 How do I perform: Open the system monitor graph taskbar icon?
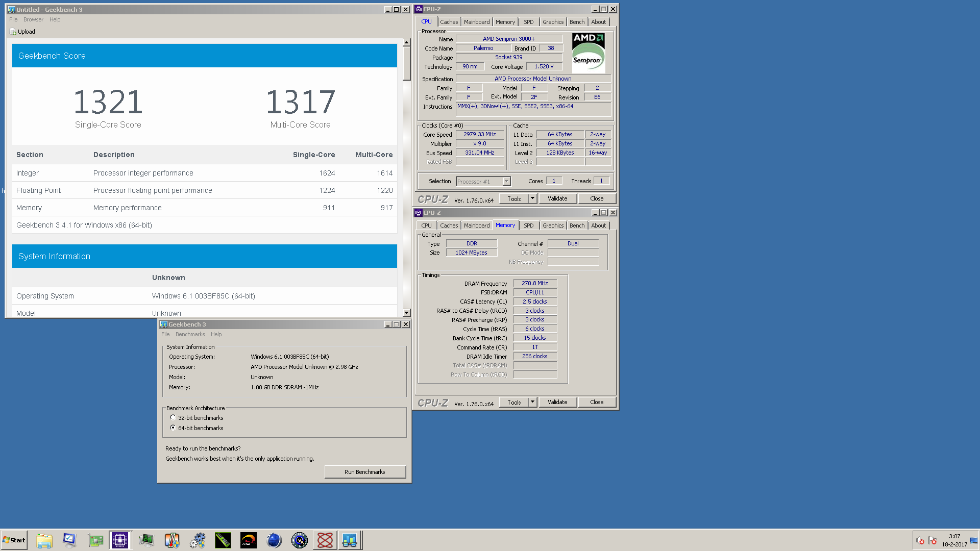point(146,540)
